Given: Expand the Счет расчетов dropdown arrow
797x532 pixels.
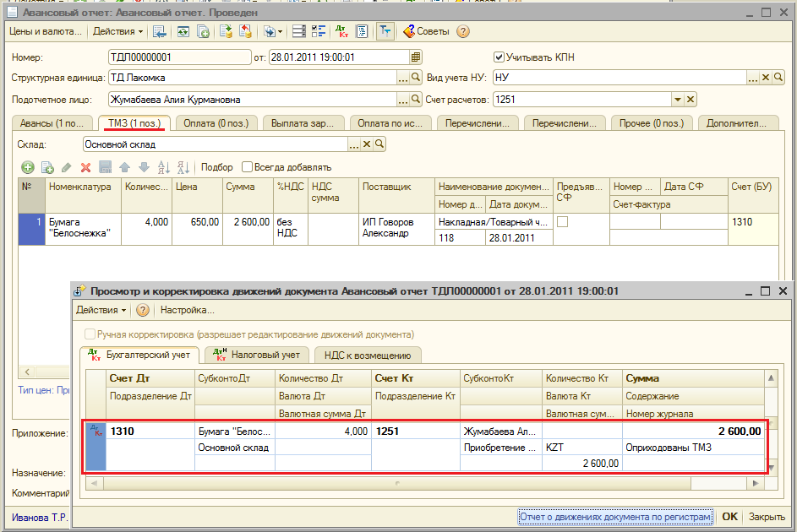Looking at the screenshot, I should pyautogui.click(x=677, y=100).
